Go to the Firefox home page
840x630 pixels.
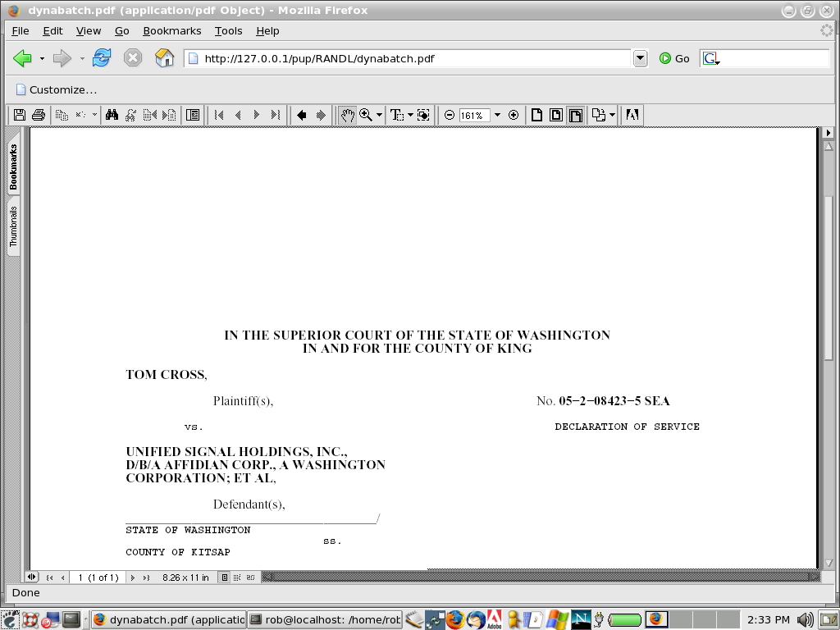tap(165, 58)
